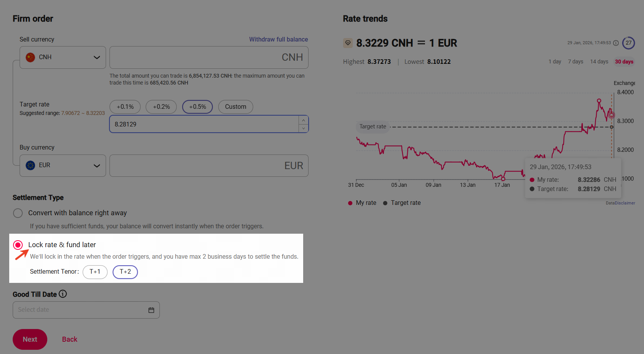Open the EUR buy currency dropdown
Image resolution: width=644 pixels, height=354 pixels.
tap(63, 165)
